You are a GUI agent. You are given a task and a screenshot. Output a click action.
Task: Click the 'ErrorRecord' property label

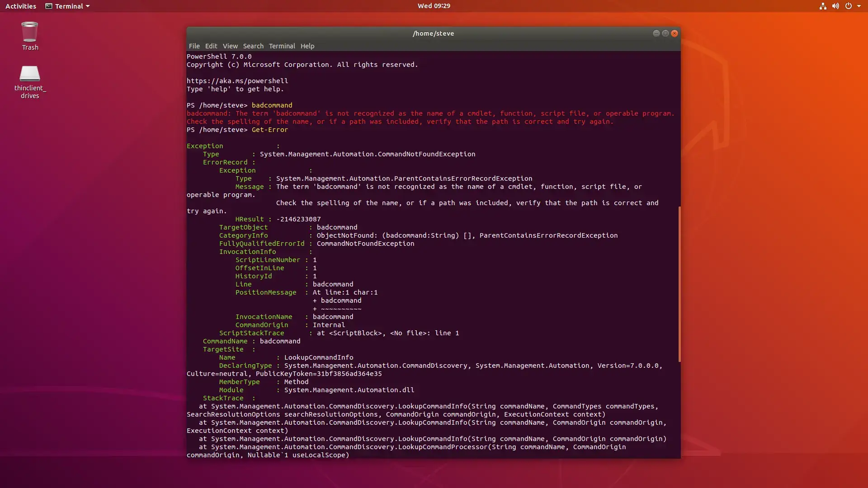(225, 162)
